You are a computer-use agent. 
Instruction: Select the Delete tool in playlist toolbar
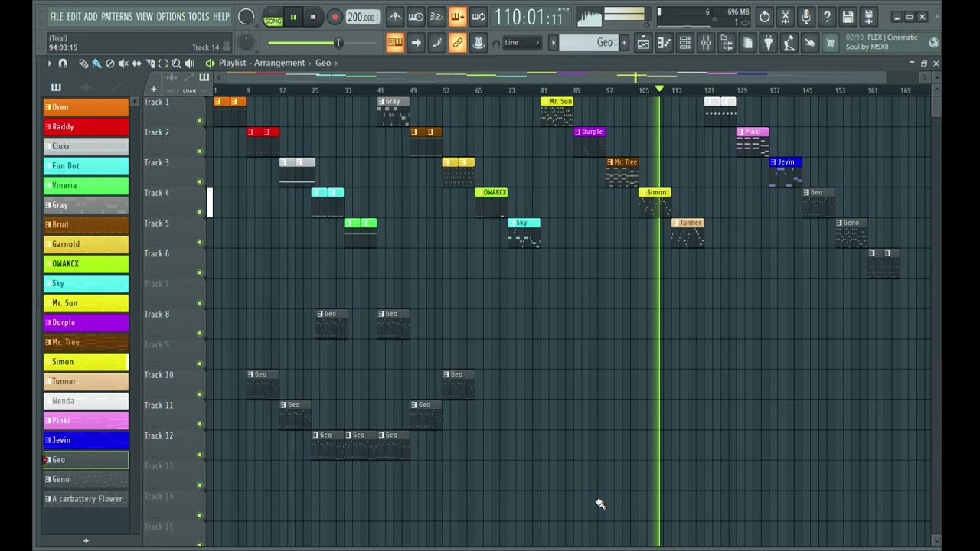(109, 64)
